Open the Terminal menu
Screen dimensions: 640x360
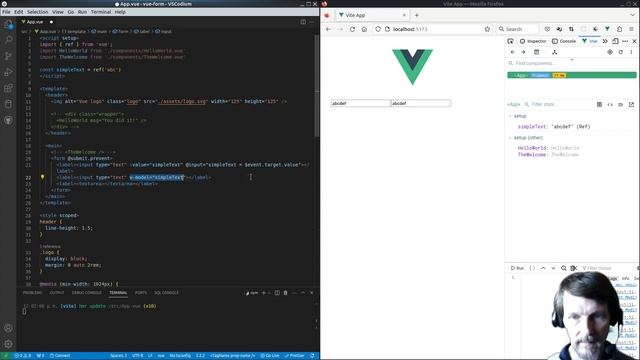click(x=101, y=12)
